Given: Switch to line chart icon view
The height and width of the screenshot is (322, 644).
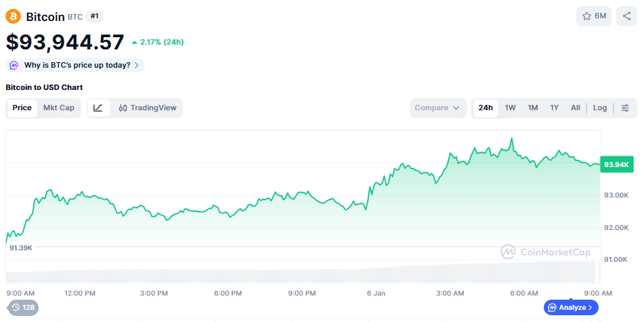Looking at the screenshot, I should (x=98, y=108).
